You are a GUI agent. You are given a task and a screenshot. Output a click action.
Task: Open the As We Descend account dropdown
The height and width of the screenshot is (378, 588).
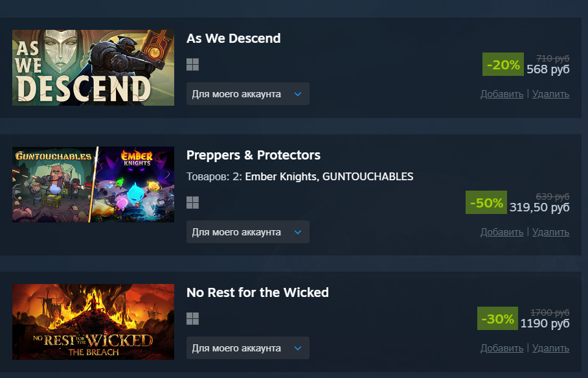pyautogui.click(x=248, y=94)
